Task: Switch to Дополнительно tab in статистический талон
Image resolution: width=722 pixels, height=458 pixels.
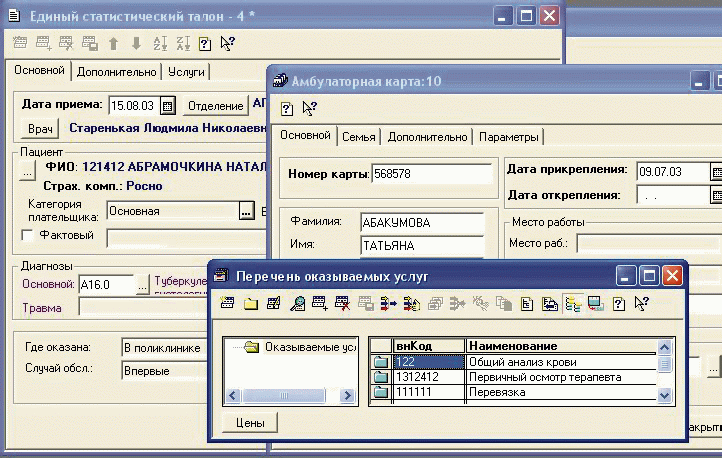Action: coord(116,72)
